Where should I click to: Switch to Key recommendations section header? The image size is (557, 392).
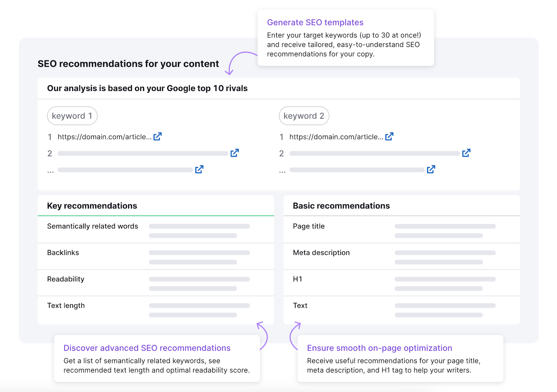click(x=92, y=206)
